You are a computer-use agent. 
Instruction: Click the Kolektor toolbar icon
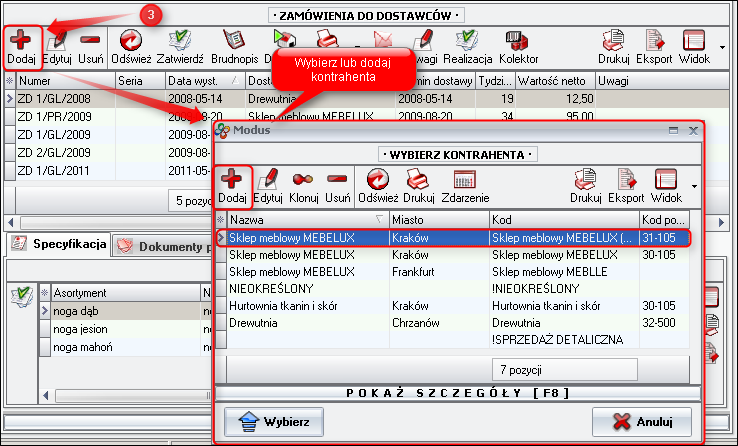(x=518, y=46)
